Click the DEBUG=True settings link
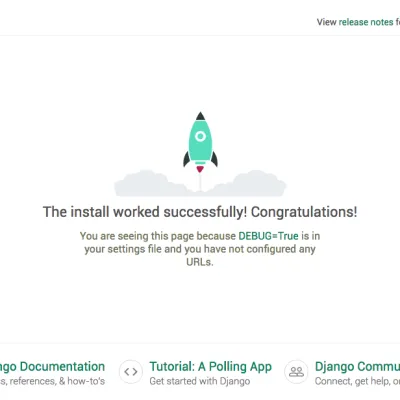Image resolution: width=400 pixels, height=400 pixels. [x=268, y=236]
